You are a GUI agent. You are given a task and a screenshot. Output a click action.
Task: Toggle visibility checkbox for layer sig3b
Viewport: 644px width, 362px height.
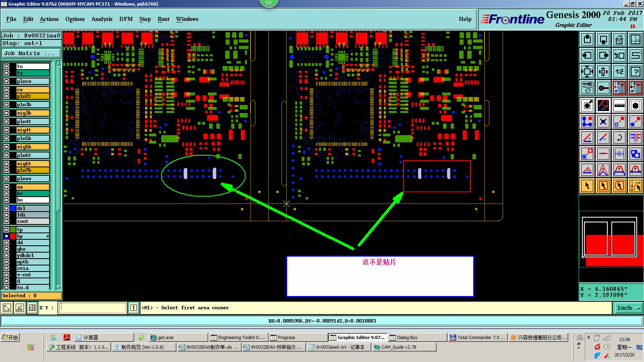point(6,113)
